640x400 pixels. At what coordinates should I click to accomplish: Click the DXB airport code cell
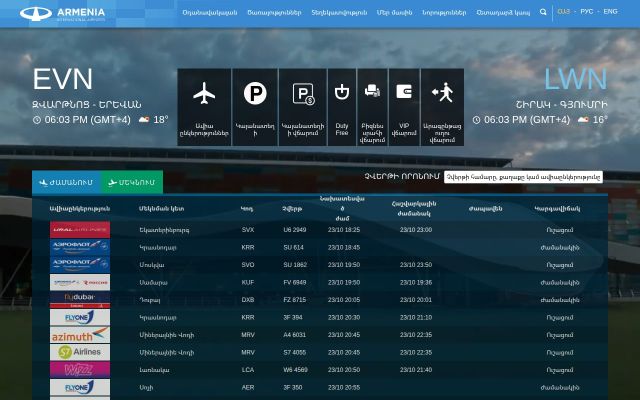[x=248, y=300]
